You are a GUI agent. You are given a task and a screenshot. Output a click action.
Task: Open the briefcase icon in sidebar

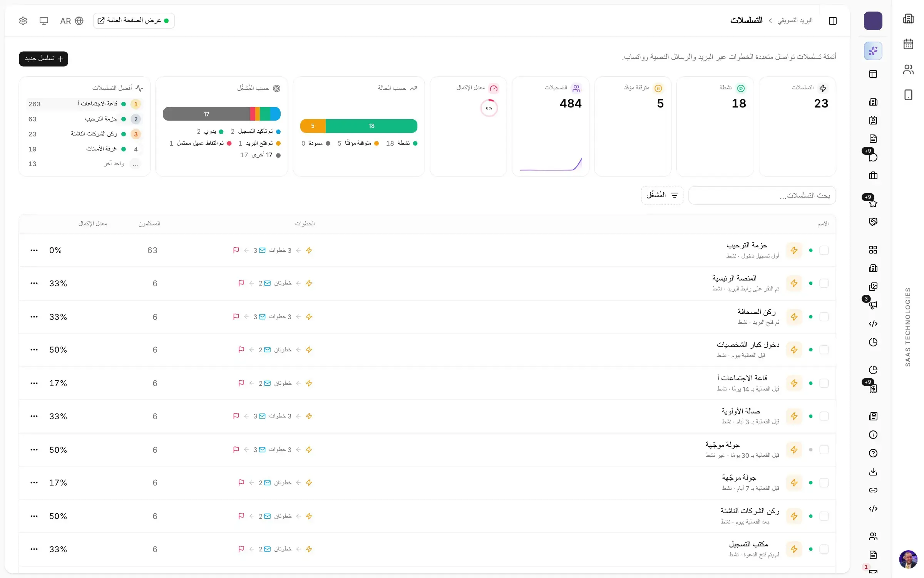click(x=873, y=176)
